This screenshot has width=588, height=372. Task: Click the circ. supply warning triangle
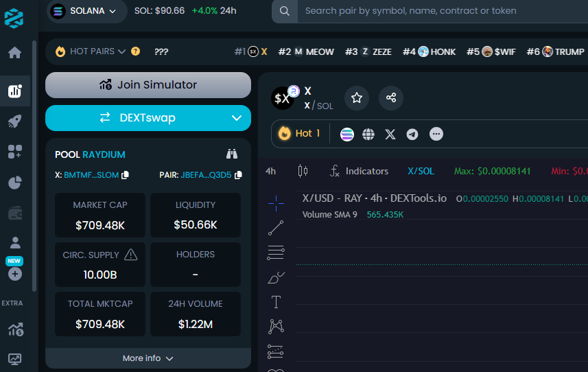pos(131,255)
